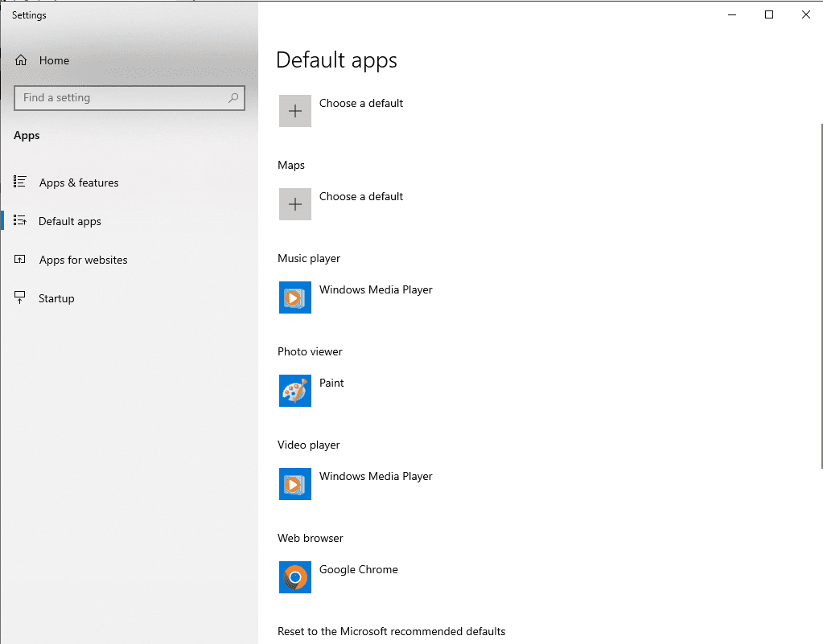Click the Find a setting search field
823x644 pixels.
(121, 98)
